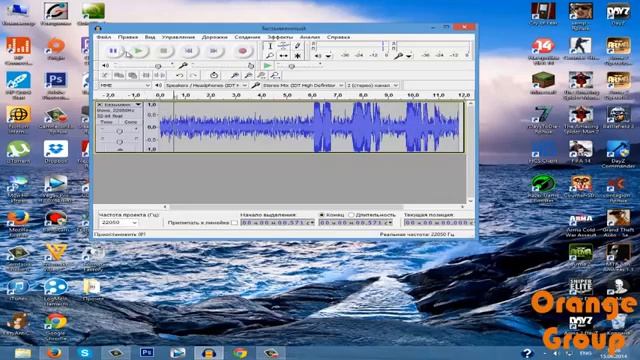Viewport: 640px width, 360px height.
Task: Click the Pause transport button
Action: 113,51
